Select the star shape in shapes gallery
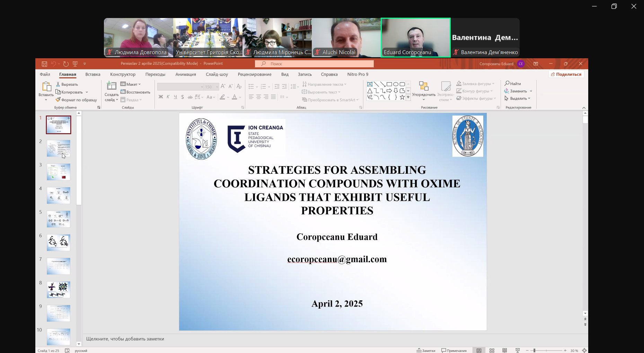Screen dimensions: 644x353 coord(402,97)
